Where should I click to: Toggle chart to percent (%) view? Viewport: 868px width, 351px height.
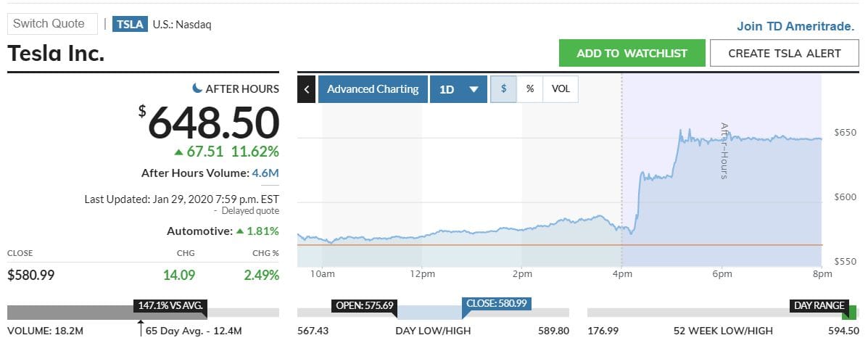[530, 89]
